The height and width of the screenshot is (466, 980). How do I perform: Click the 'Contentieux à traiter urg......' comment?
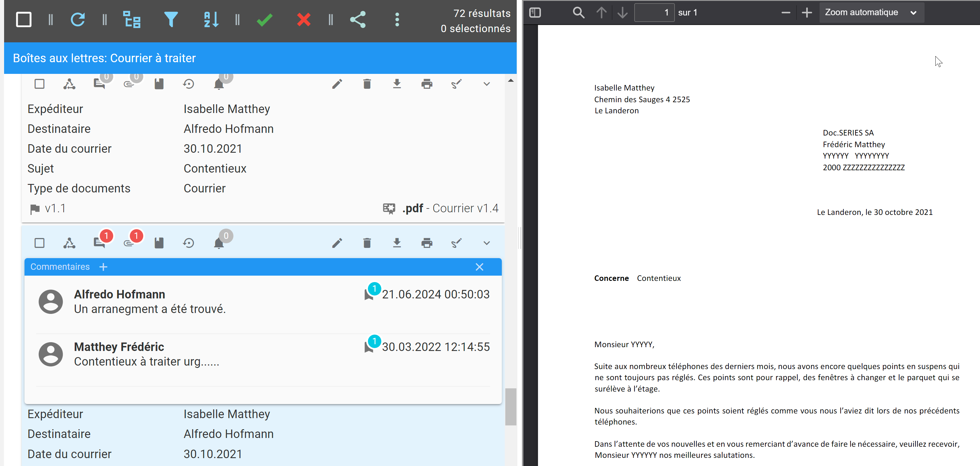point(146,361)
